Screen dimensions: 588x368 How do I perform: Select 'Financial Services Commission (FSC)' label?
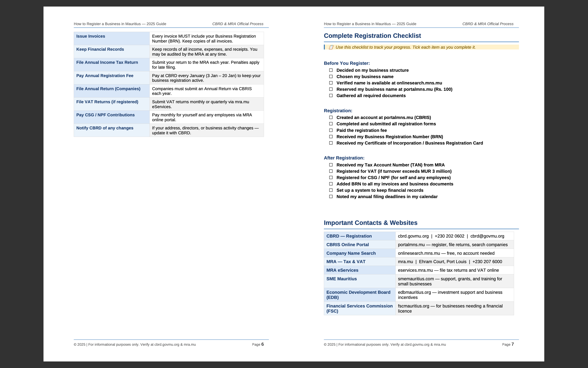359,308
